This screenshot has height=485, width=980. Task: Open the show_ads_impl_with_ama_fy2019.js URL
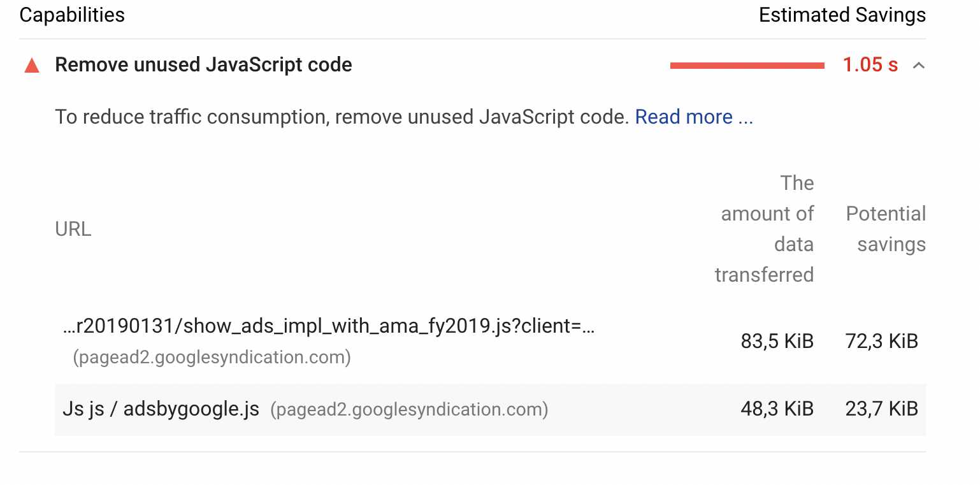coord(329,326)
